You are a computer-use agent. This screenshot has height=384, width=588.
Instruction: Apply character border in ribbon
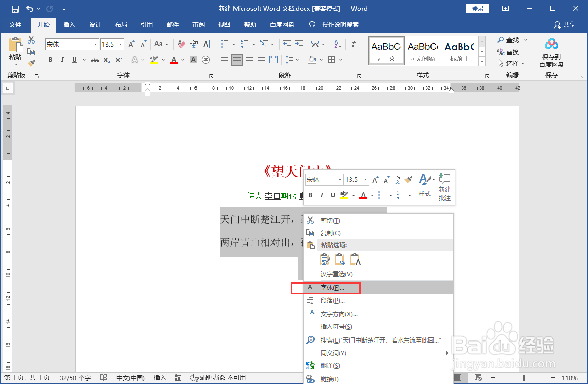coord(206,44)
